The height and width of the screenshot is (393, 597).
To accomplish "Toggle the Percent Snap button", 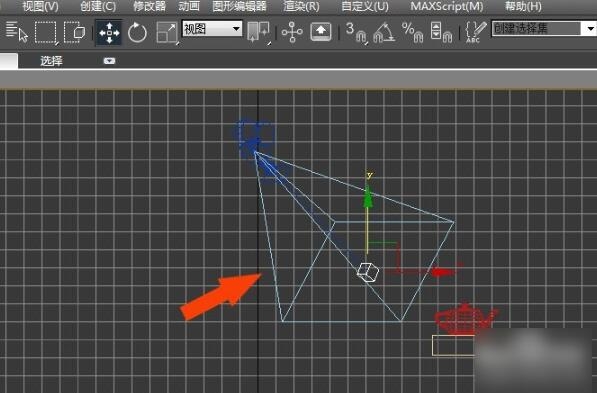I will [412, 33].
